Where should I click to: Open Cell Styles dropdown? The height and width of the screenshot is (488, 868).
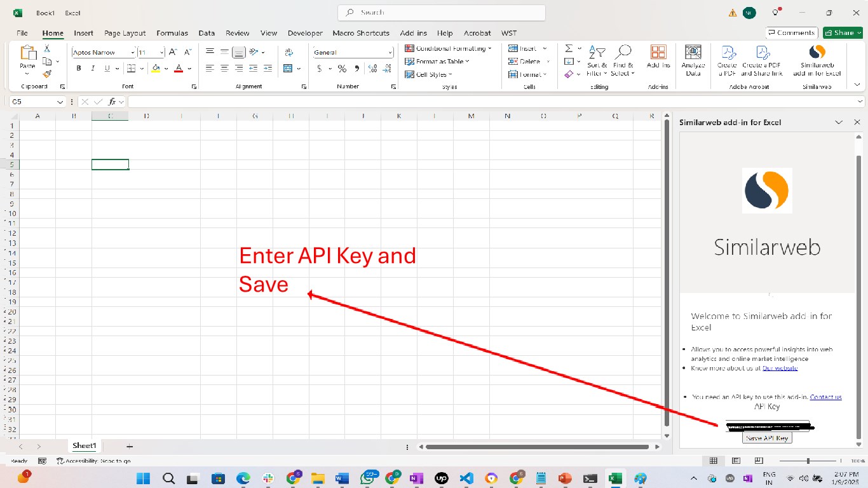[x=429, y=74]
